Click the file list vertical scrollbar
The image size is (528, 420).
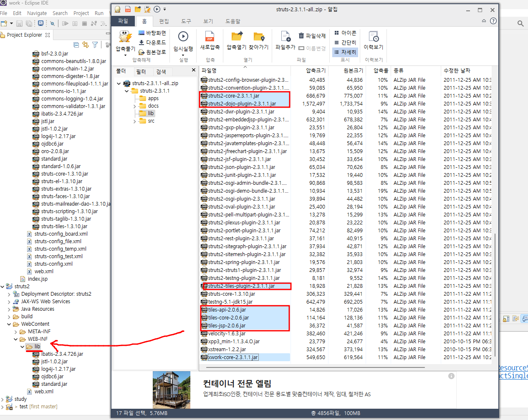pos(495,294)
